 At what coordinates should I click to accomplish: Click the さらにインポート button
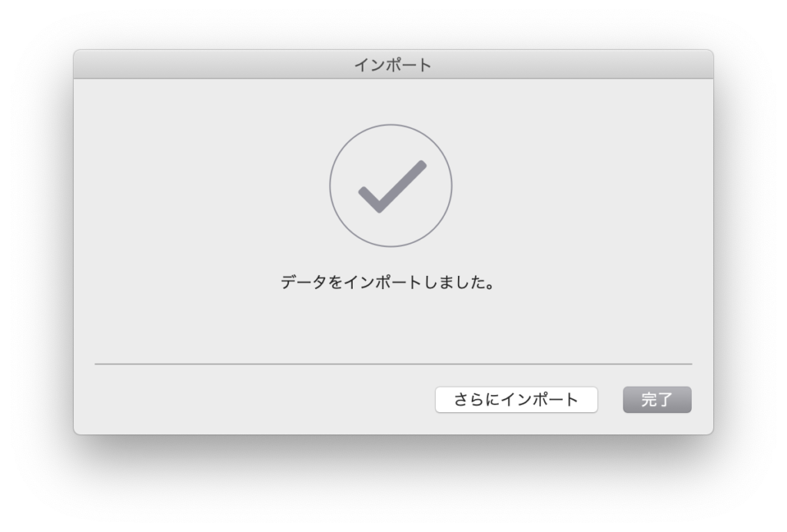(516, 400)
